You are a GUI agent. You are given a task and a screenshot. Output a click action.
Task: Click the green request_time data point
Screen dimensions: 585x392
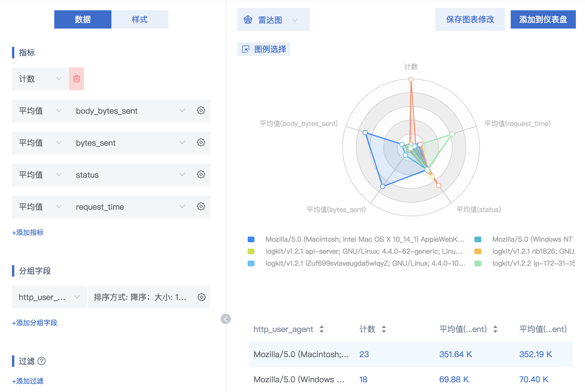pos(452,134)
